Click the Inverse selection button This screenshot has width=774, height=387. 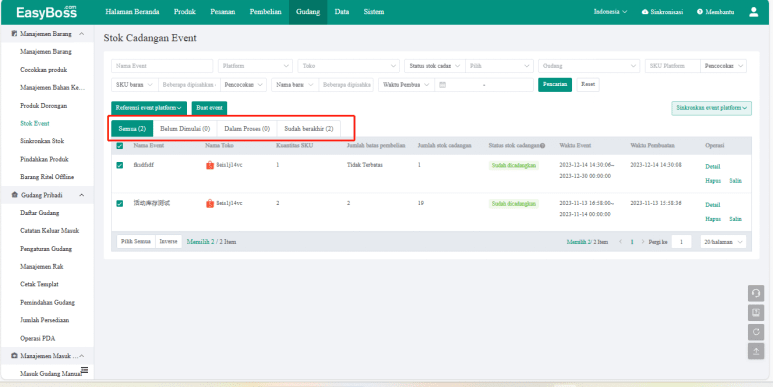pyautogui.click(x=168, y=242)
